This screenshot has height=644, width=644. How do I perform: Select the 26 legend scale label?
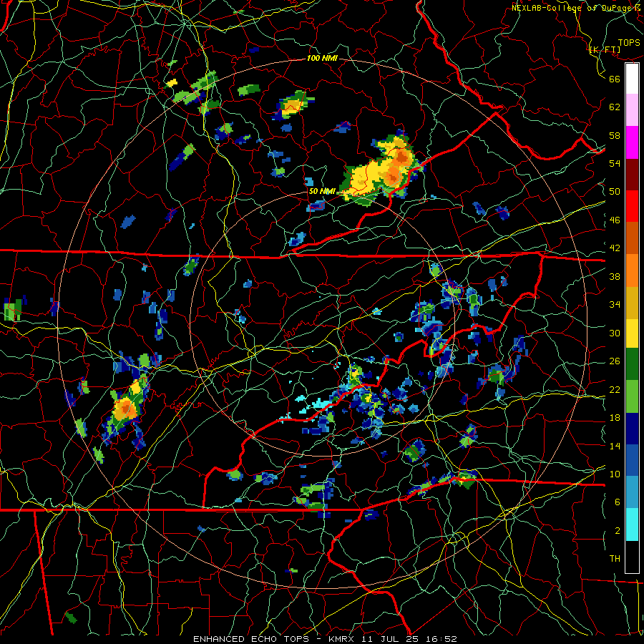pos(615,361)
